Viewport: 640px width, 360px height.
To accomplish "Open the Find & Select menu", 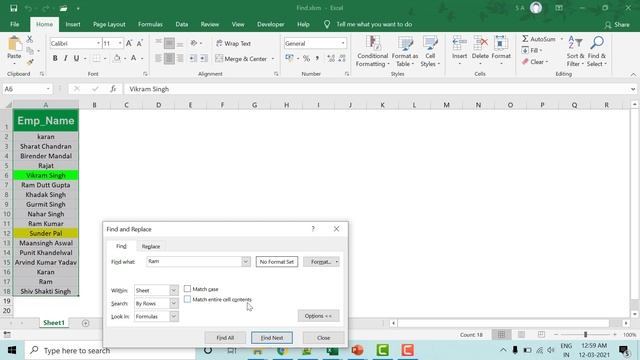I will click(x=597, y=51).
